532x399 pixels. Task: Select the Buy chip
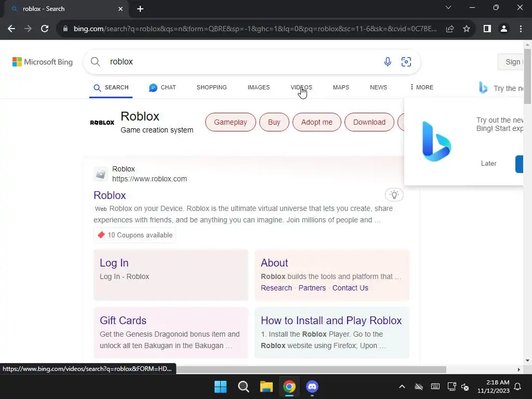(274, 122)
